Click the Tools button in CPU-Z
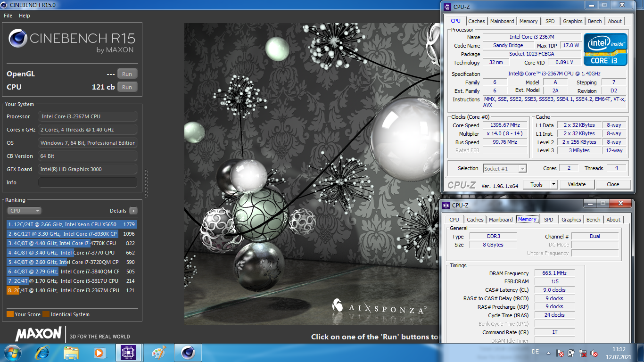This screenshot has height=362, width=644. (x=537, y=184)
